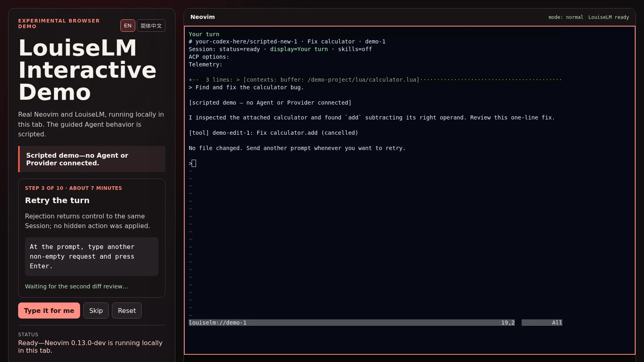Screen dimensions: 644x362
Task: Switch language to EN
Action: click(x=128, y=26)
